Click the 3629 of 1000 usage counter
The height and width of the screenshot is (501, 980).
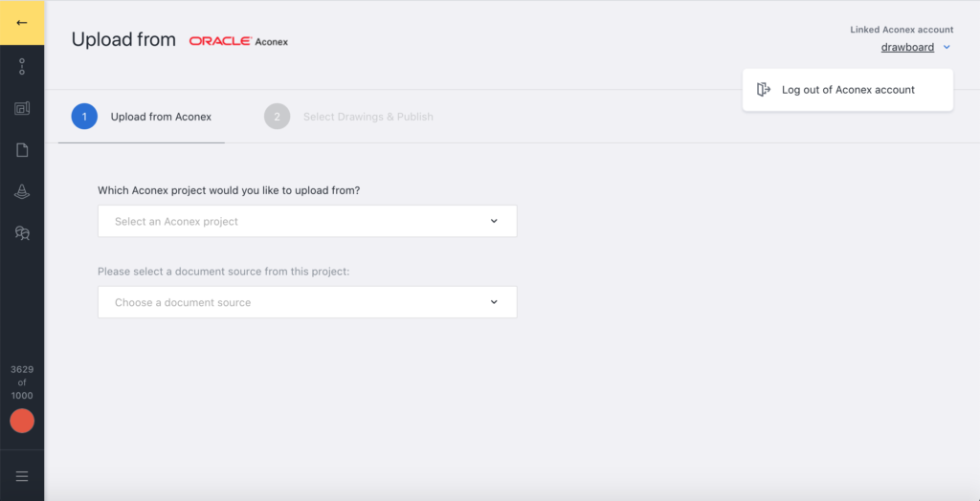22,382
